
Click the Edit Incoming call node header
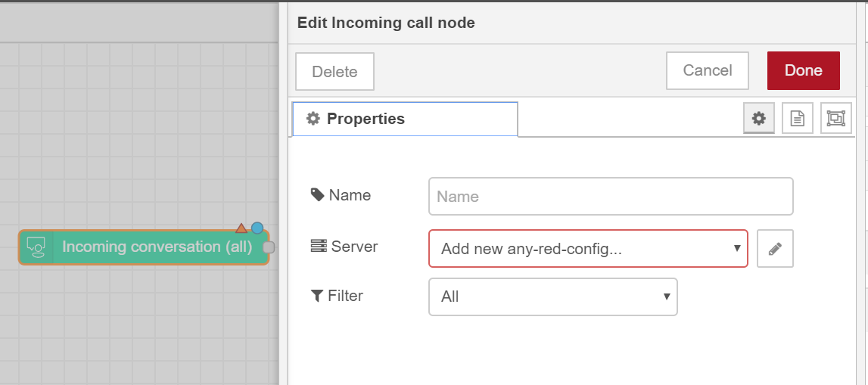(x=386, y=23)
